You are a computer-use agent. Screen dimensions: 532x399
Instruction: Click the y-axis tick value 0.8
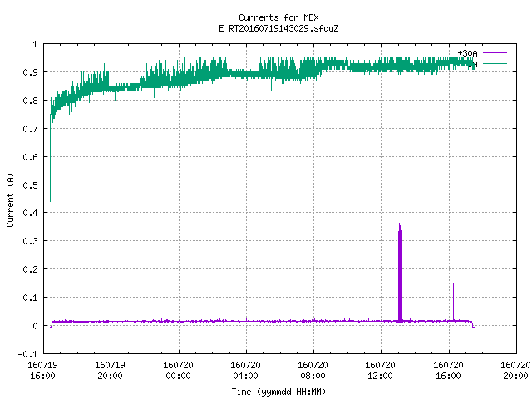tap(30, 101)
